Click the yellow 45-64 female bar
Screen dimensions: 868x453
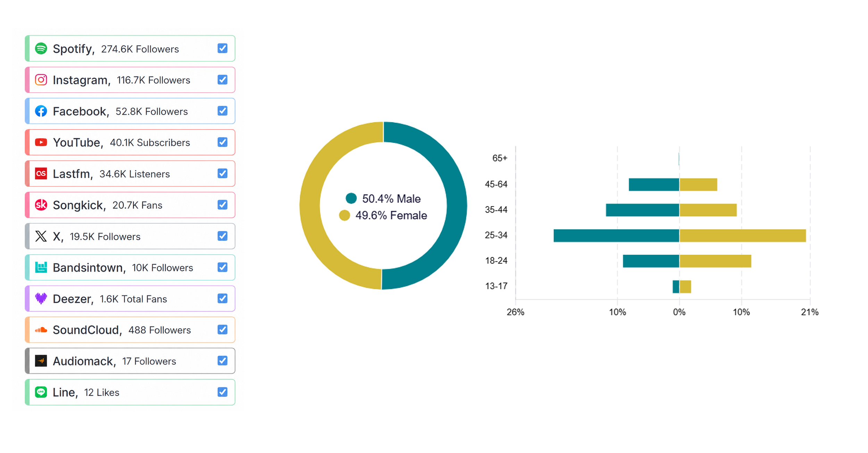pyautogui.click(x=699, y=184)
